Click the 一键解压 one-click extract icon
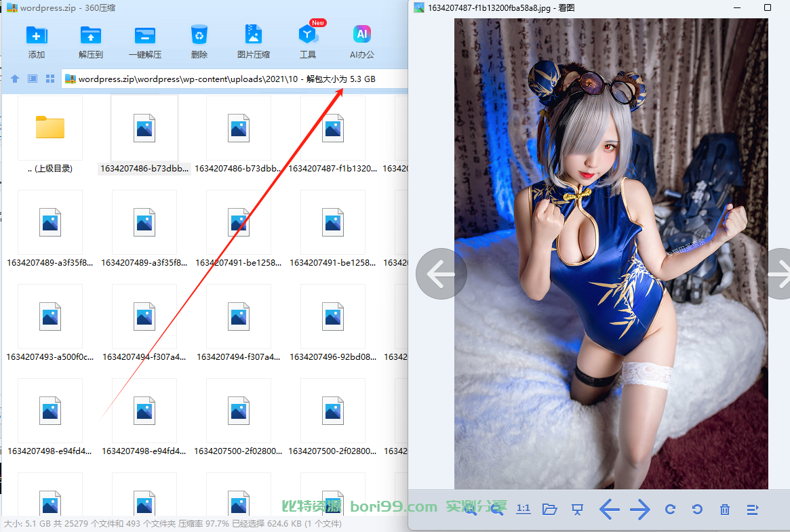The width and height of the screenshot is (790, 532). coord(145,36)
